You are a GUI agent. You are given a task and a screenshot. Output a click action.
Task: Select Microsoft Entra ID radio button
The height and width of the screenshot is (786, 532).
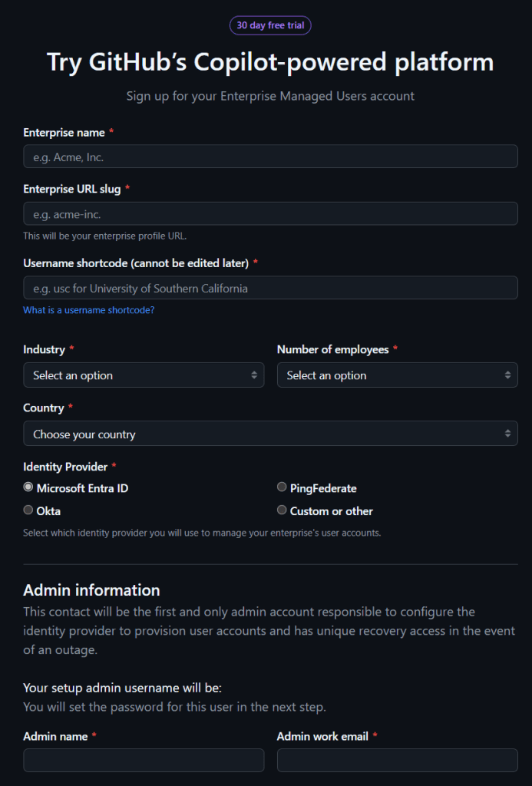coord(28,487)
